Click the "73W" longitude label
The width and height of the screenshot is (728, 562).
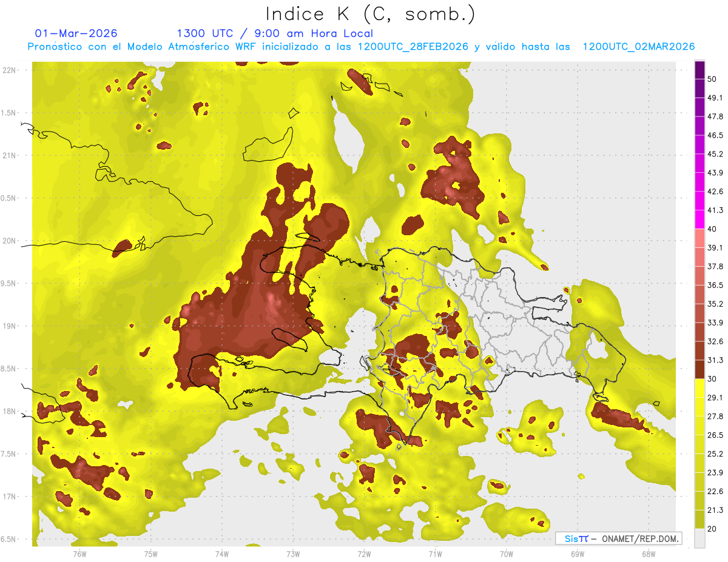(x=293, y=554)
